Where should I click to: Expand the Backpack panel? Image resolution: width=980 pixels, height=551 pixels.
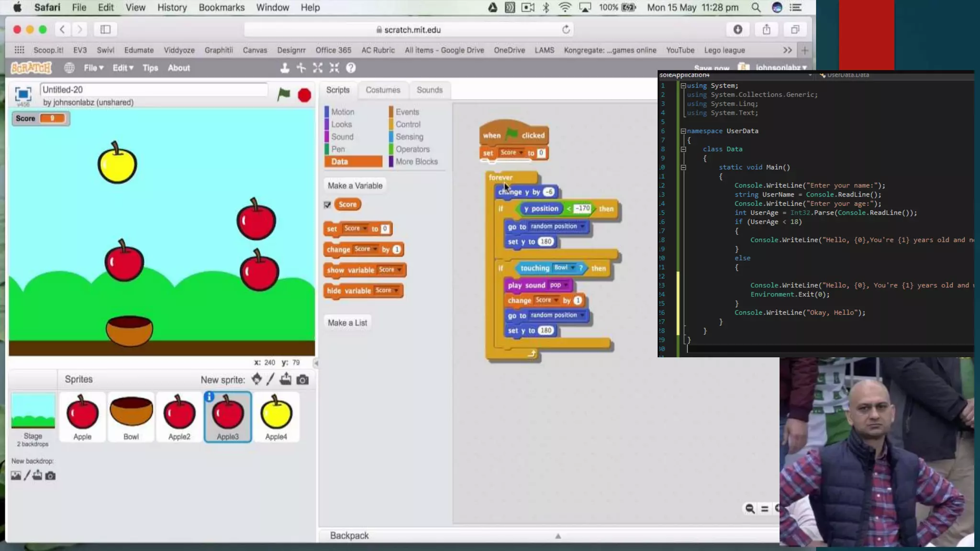557,536
